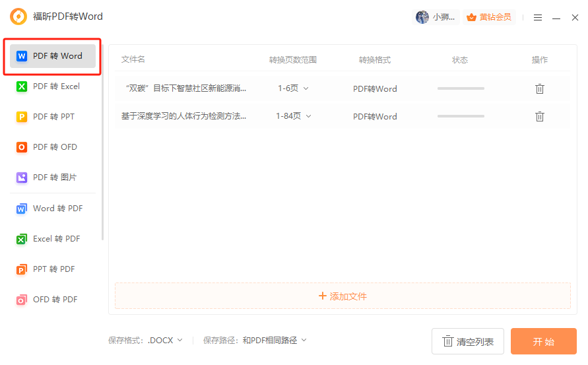Click PDF转Word format cell of 基于深度学习 row
Image resolution: width=588 pixels, height=365 pixels.
pos(375,117)
